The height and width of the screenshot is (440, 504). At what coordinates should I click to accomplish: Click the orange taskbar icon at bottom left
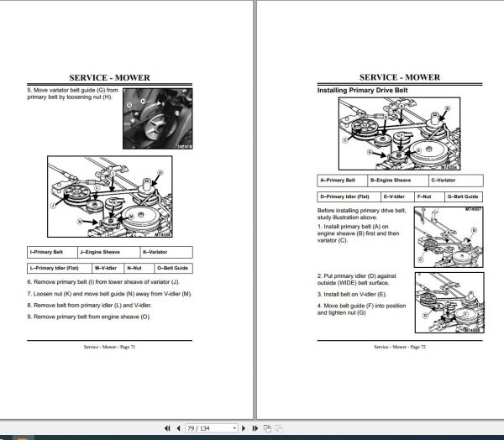[x=23, y=437]
